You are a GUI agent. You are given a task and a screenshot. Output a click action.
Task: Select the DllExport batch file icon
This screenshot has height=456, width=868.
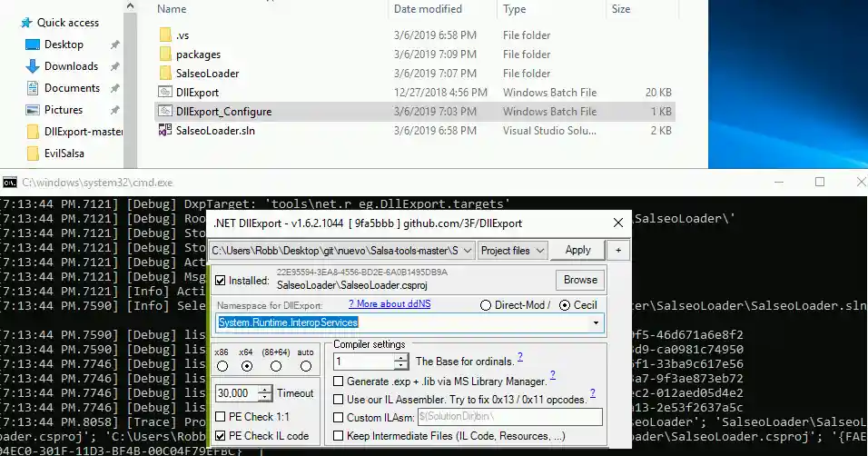click(x=164, y=93)
